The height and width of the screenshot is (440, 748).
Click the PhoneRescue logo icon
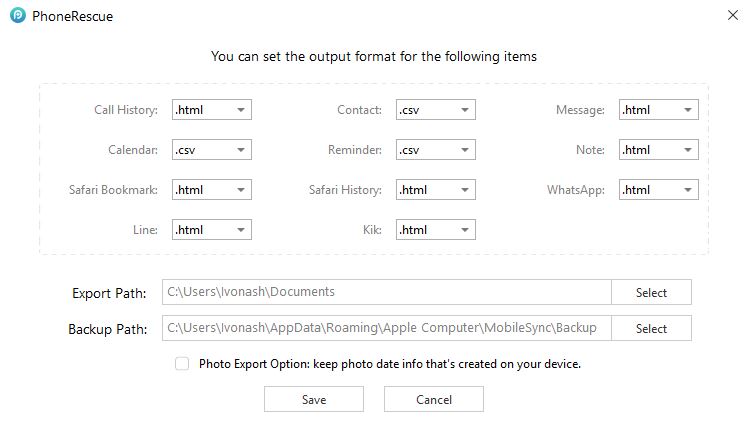pyautogui.click(x=17, y=16)
